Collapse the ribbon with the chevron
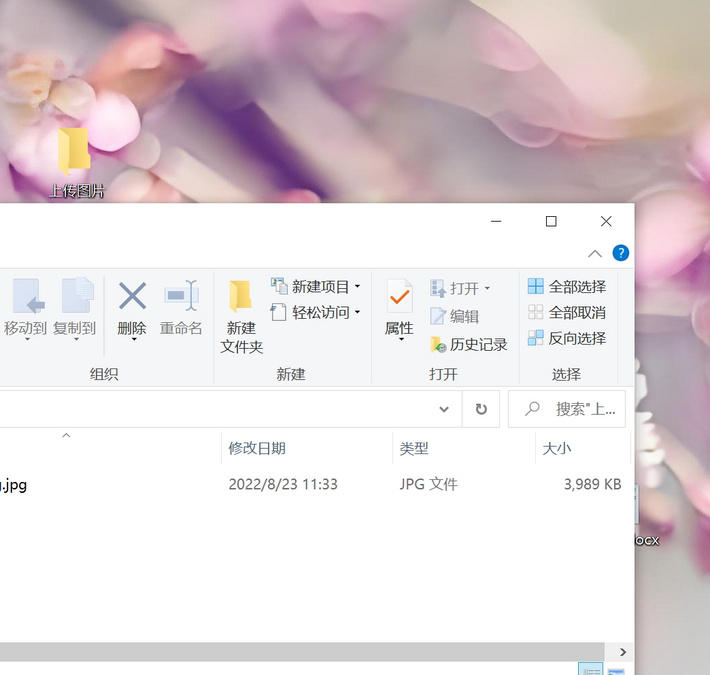 [x=594, y=253]
